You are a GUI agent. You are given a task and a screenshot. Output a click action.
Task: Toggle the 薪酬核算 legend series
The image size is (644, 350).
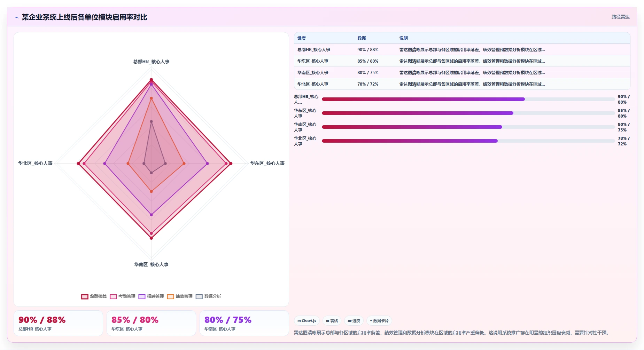point(94,296)
